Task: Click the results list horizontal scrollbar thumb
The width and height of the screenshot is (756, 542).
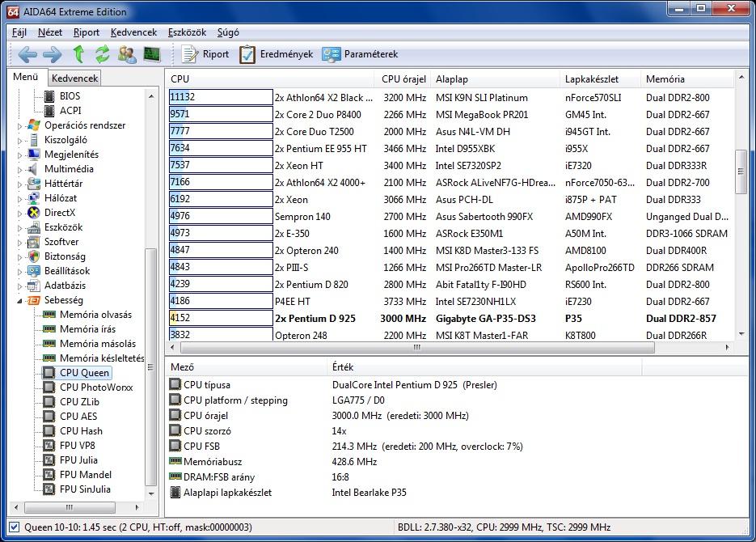Action: point(417,347)
